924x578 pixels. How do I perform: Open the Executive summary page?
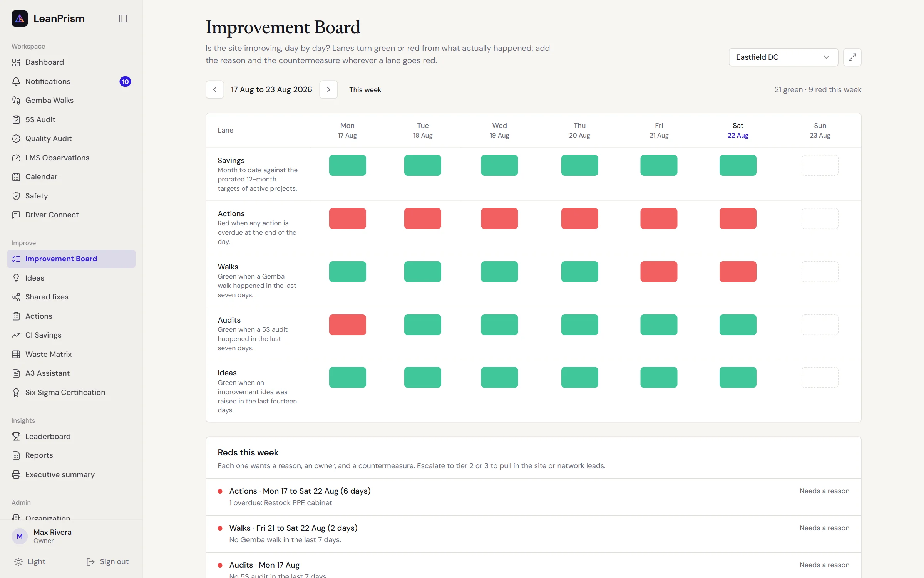click(71, 474)
